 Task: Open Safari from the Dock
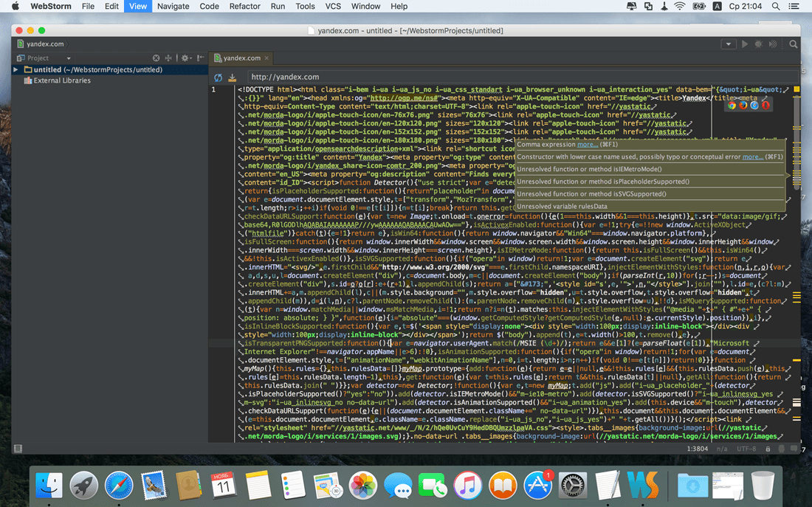pyautogui.click(x=119, y=486)
